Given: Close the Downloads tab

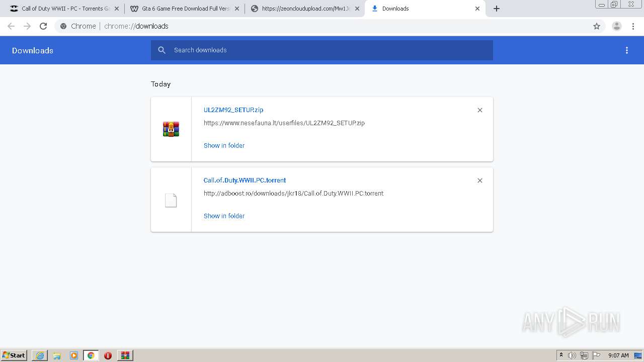Looking at the screenshot, I should (x=477, y=9).
